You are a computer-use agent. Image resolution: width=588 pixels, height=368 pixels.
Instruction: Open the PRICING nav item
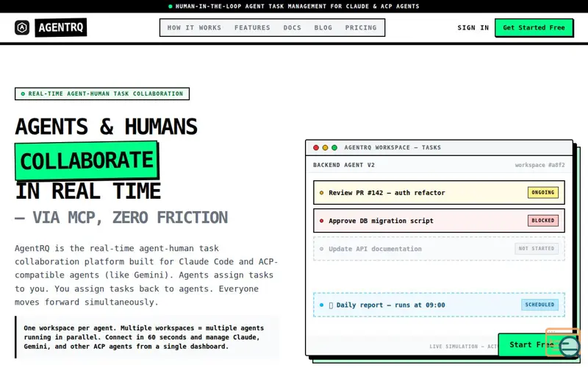point(361,28)
